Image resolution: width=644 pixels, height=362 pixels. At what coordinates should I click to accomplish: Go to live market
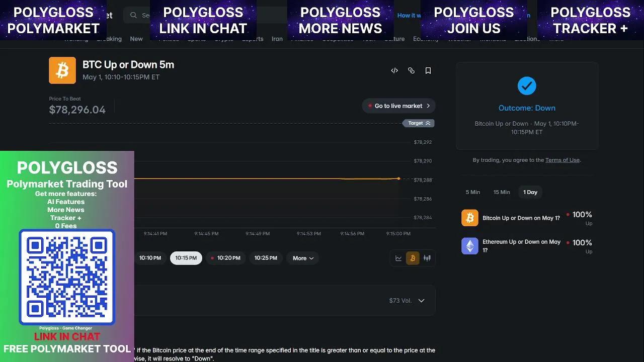click(x=398, y=106)
